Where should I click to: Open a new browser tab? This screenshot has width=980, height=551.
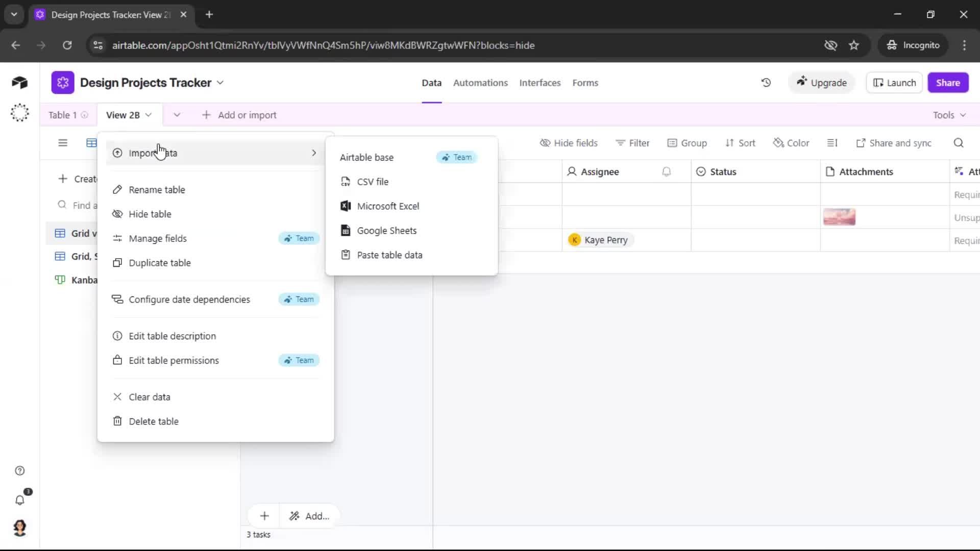(x=209, y=15)
